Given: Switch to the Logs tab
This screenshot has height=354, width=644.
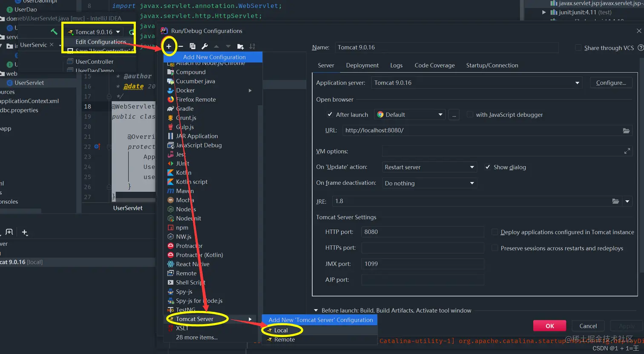Looking at the screenshot, I should click(396, 66).
